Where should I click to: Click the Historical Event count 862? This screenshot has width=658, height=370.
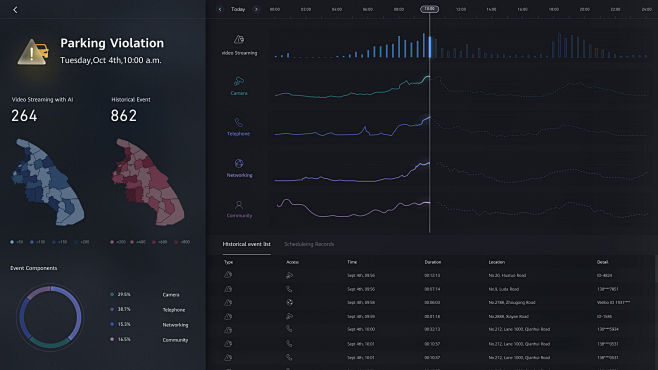tap(124, 116)
